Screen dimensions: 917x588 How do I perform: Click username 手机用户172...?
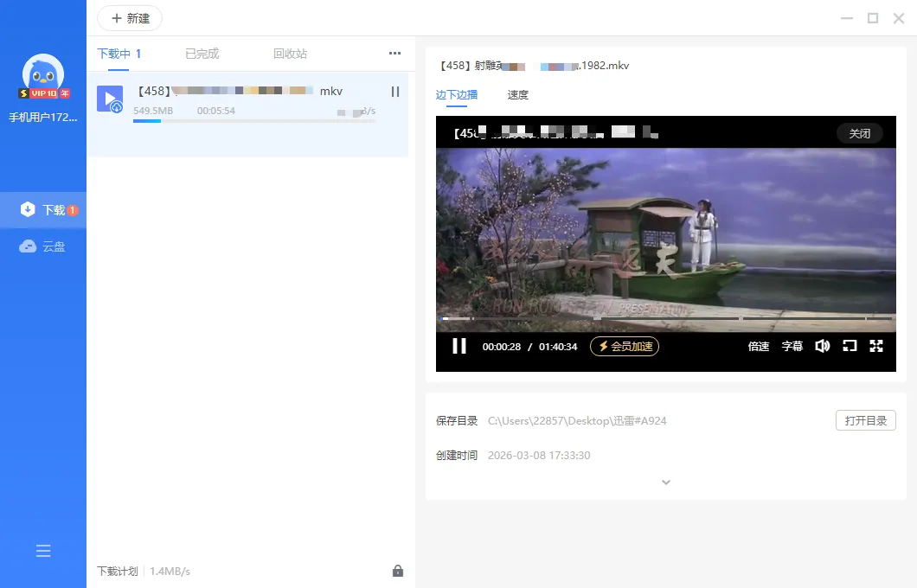(x=42, y=118)
